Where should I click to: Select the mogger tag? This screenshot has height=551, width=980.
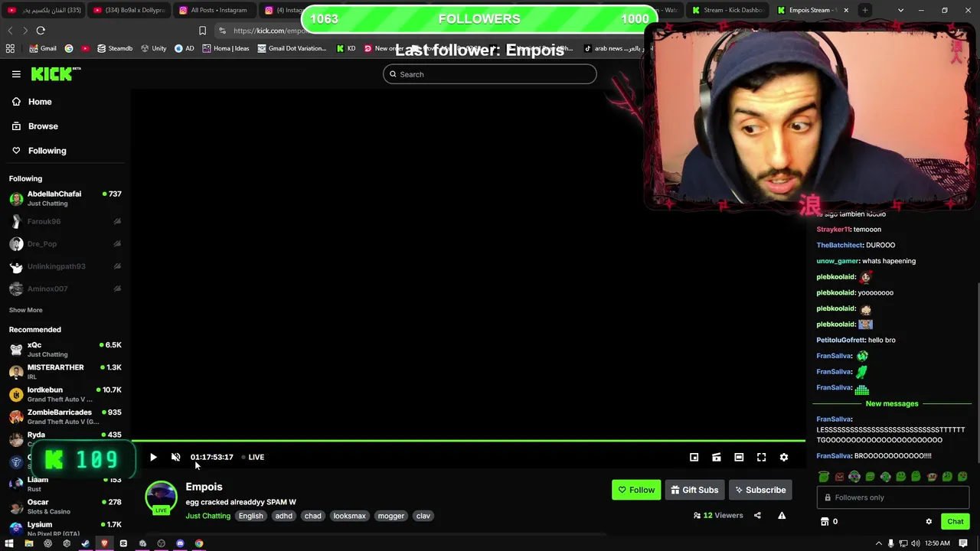click(x=390, y=516)
